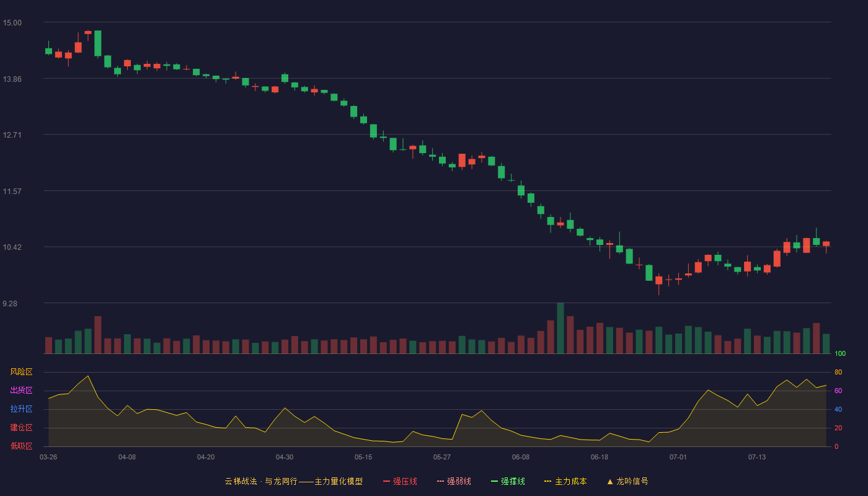Select the 07-13 date axis label

pos(757,457)
